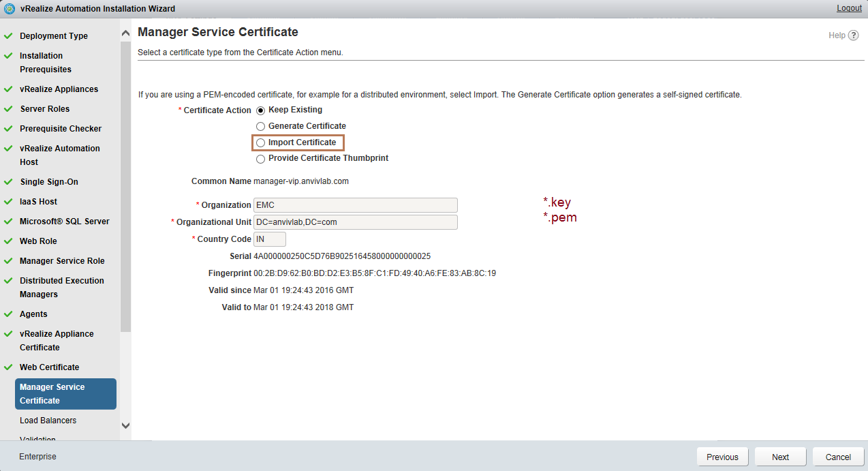The width and height of the screenshot is (868, 471).
Task: Click the Previous button
Action: click(x=722, y=457)
